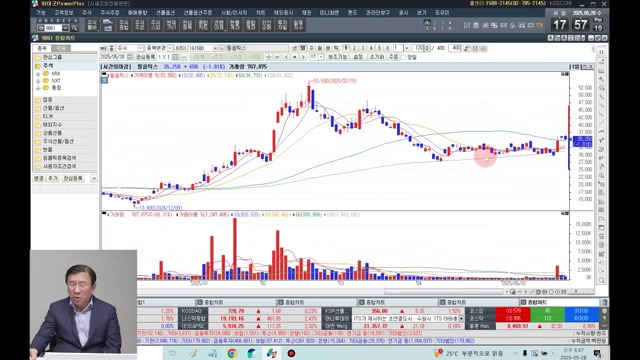The height and width of the screenshot is (360, 640).
Task: Click the 설정 button
Action: coord(358,57)
